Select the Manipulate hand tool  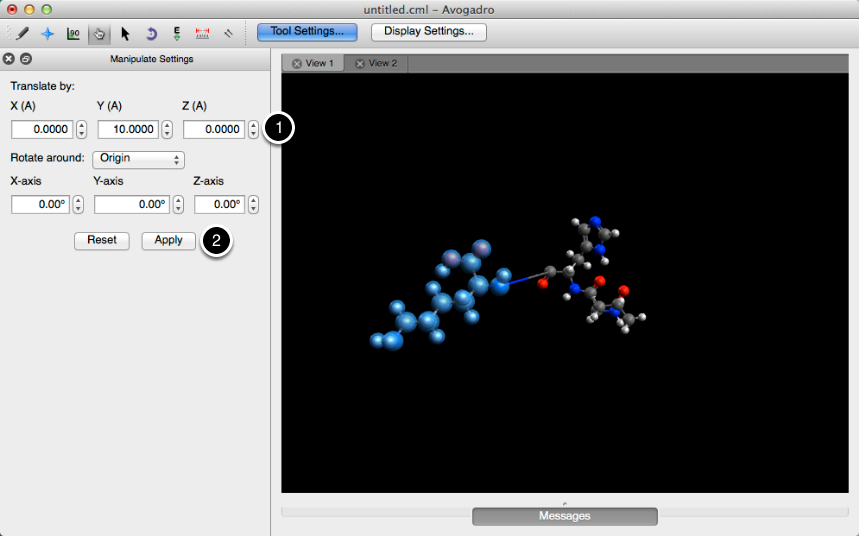click(99, 33)
